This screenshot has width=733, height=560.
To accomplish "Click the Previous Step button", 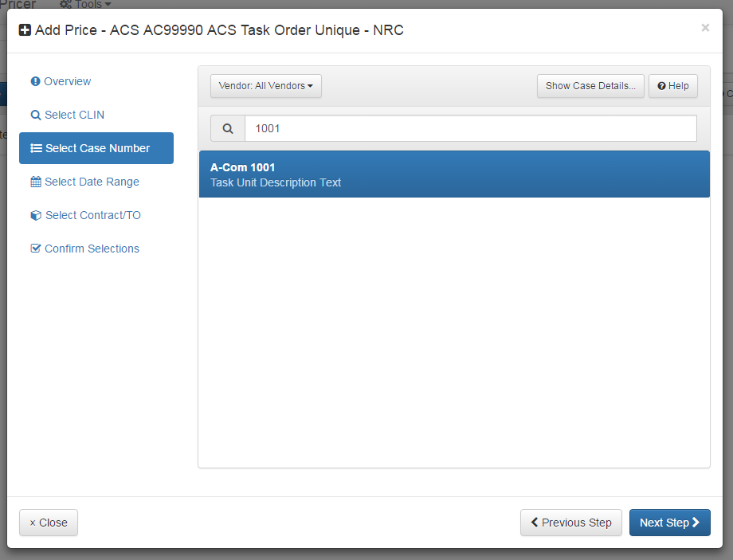I will [571, 523].
